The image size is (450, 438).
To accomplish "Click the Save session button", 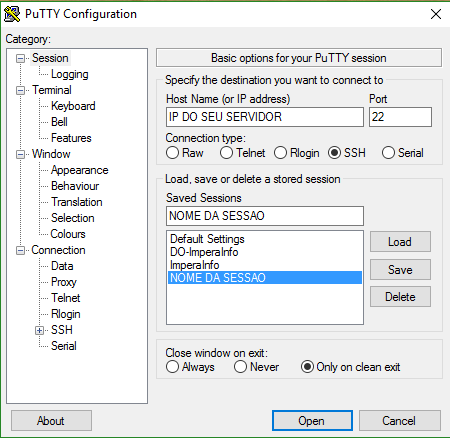I will [x=400, y=269].
